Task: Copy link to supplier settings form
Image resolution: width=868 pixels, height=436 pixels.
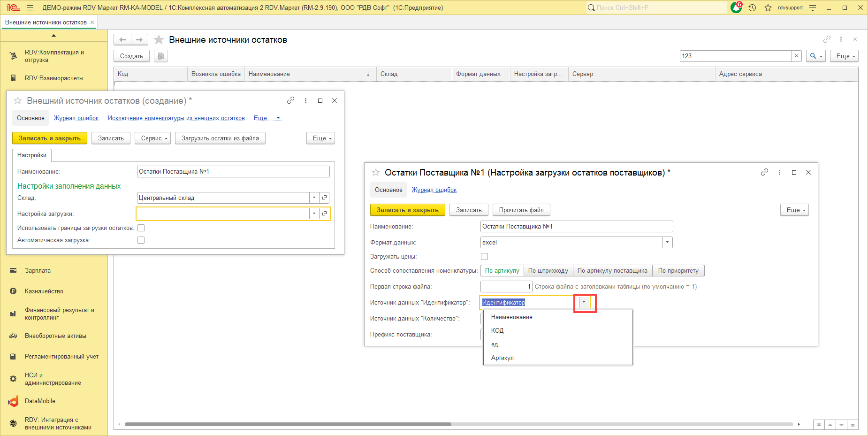Action: click(764, 172)
